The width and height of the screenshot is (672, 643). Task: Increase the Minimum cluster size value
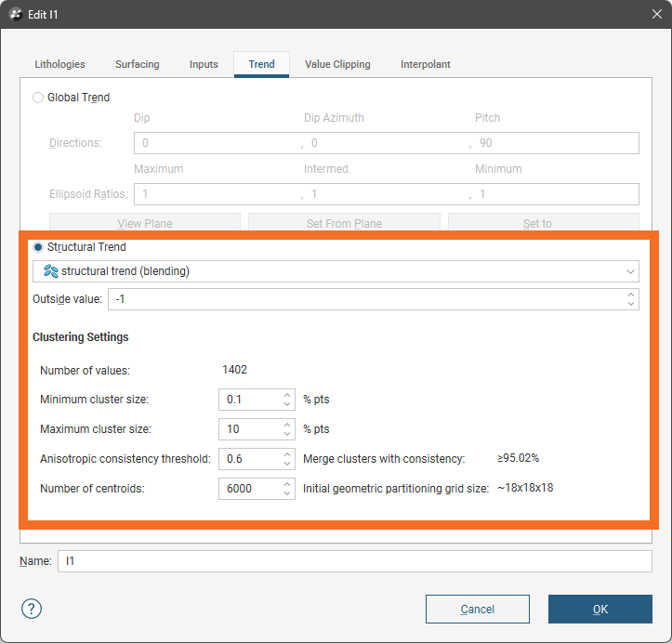click(x=287, y=395)
